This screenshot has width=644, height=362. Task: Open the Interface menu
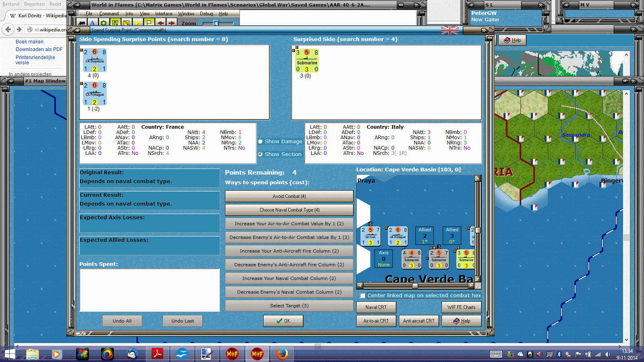click(x=164, y=14)
